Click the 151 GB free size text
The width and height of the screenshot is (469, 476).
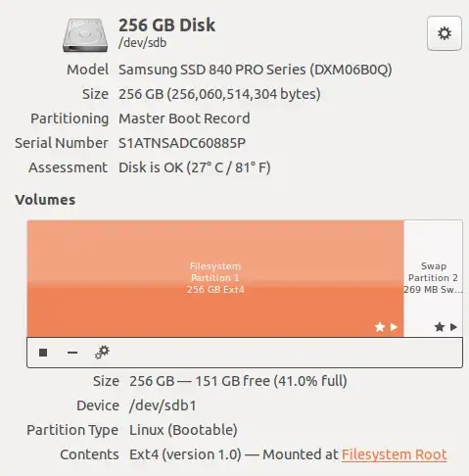point(232,381)
